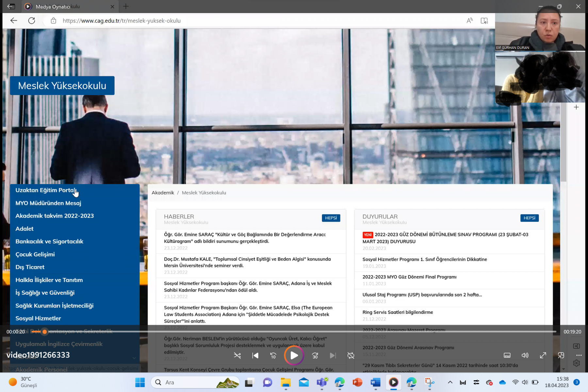This screenshot has height=392, width=588.
Task: Open a new tab with plus button
Action: 126,6
